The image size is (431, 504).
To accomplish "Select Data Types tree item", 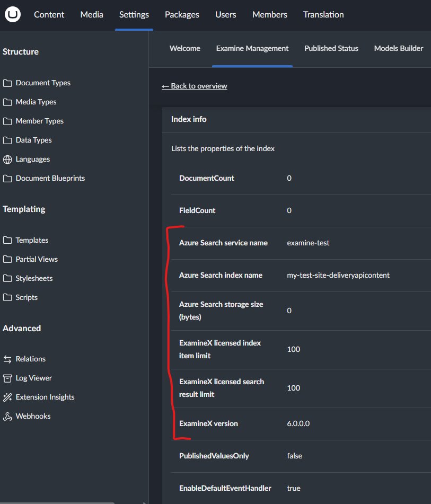I will coord(34,140).
